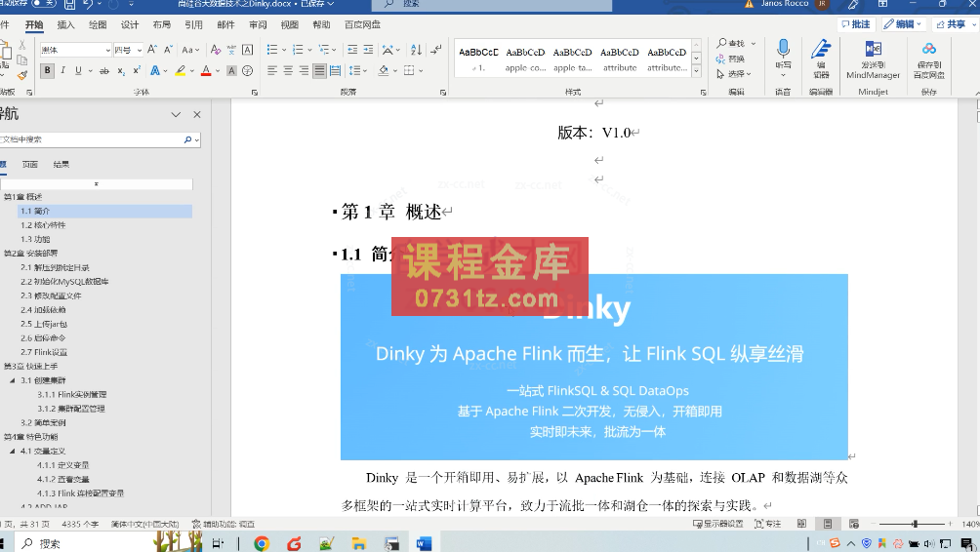The width and height of the screenshot is (980, 552).
Task: Apply strikethrough to text
Action: coord(104,70)
